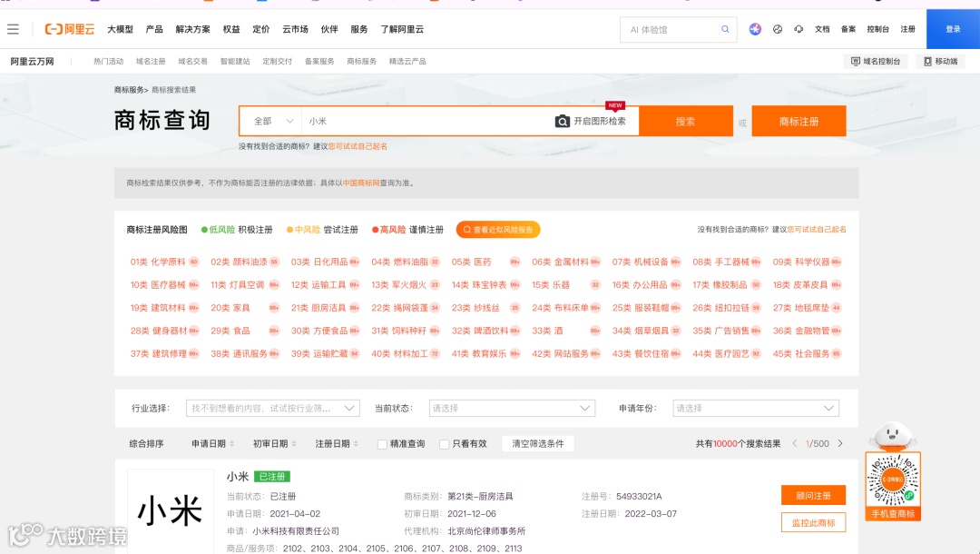Click the 查看近似风险报告 button
This screenshot has height=554, width=980.
click(498, 230)
